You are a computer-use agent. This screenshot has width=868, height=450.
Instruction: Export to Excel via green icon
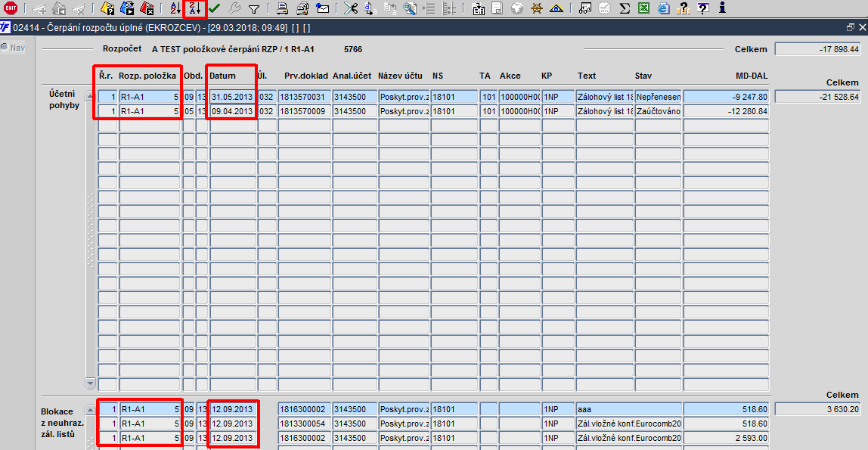tap(643, 8)
